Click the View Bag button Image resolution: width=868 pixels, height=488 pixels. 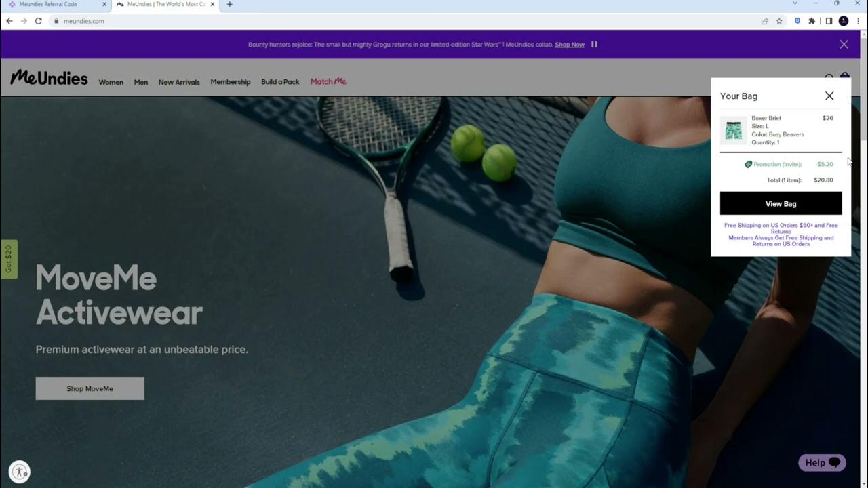pyautogui.click(x=781, y=203)
